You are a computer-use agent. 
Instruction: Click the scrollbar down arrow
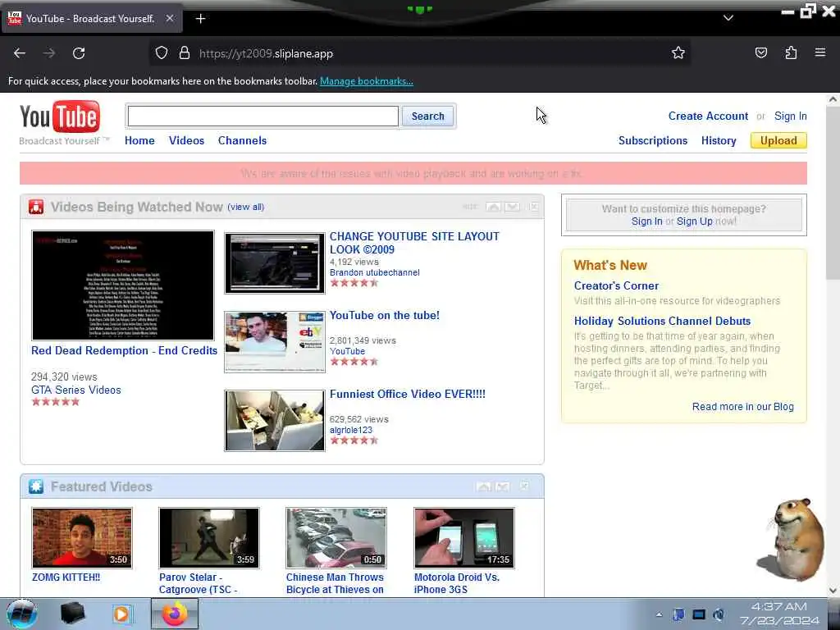click(x=833, y=591)
